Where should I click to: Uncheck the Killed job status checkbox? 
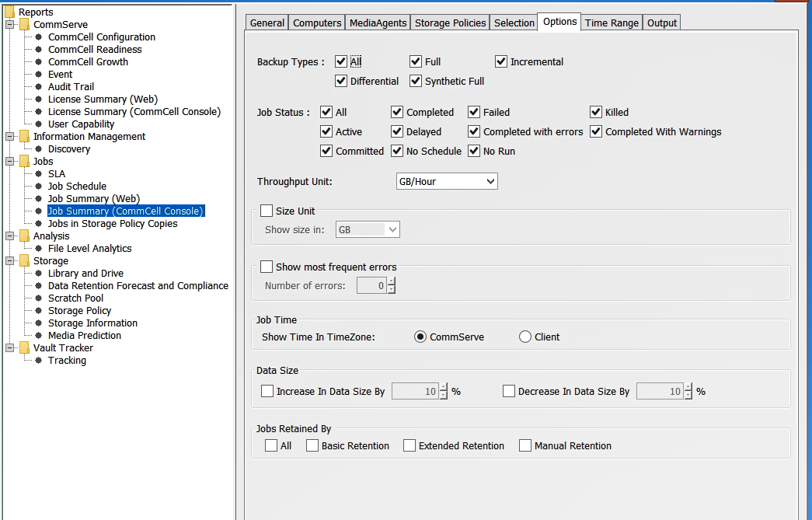[x=596, y=112]
